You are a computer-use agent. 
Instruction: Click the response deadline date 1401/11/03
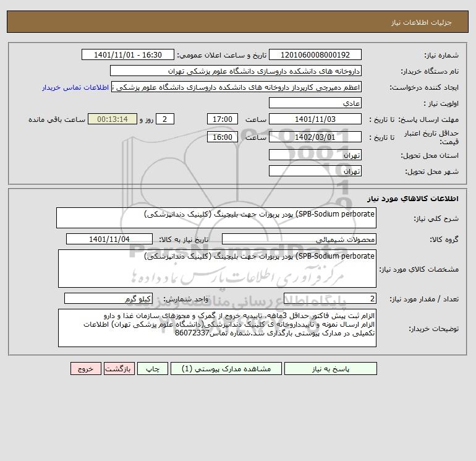coord(315,119)
